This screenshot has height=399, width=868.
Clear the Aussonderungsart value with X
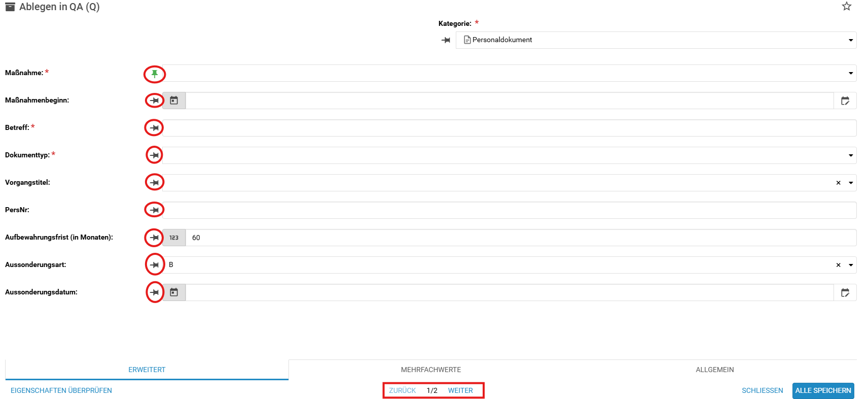tap(838, 265)
